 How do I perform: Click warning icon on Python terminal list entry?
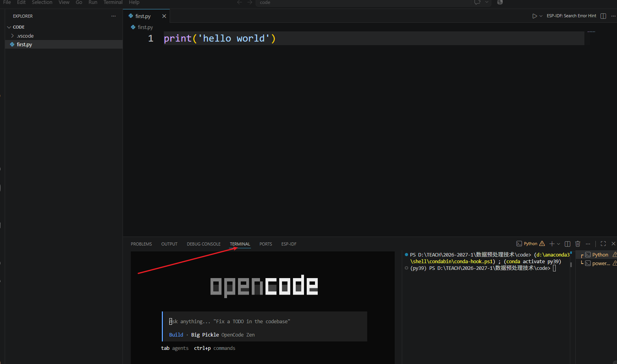[x=615, y=255]
